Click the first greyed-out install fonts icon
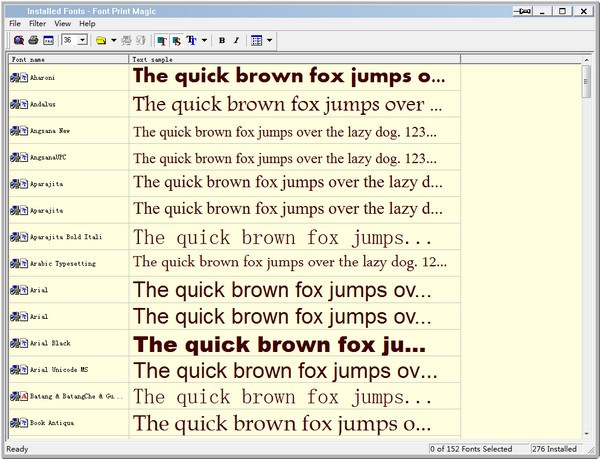This screenshot has height=459, width=600. (126, 40)
